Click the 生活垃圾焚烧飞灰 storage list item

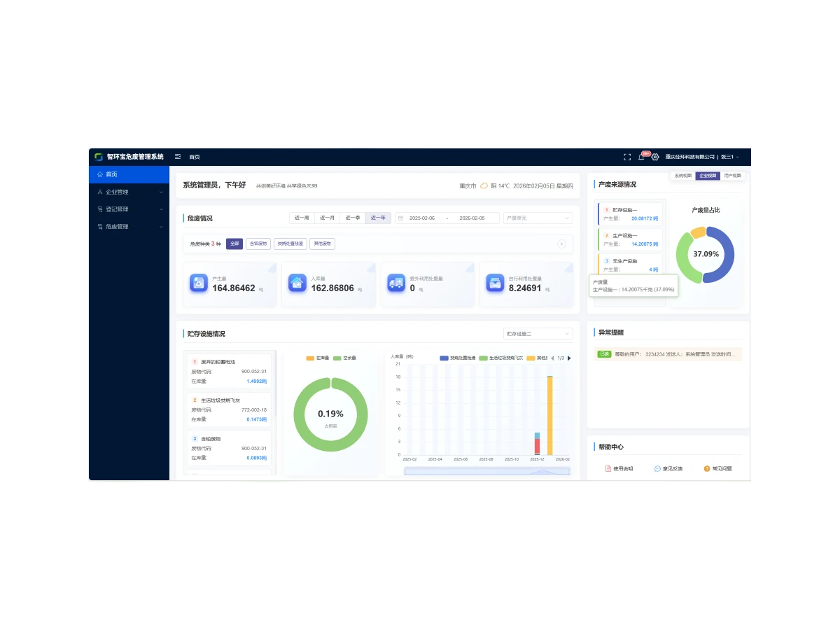pyautogui.click(x=229, y=409)
